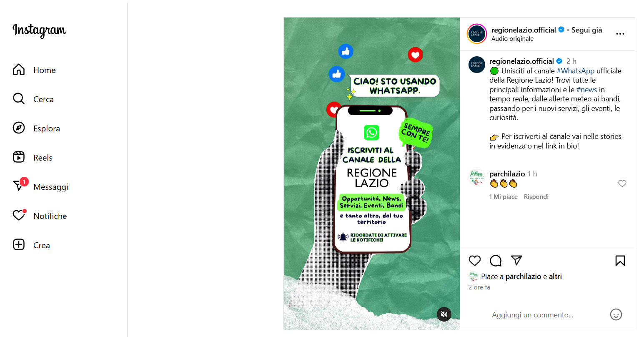Click the #WhatsApp hashtag link

tap(576, 71)
